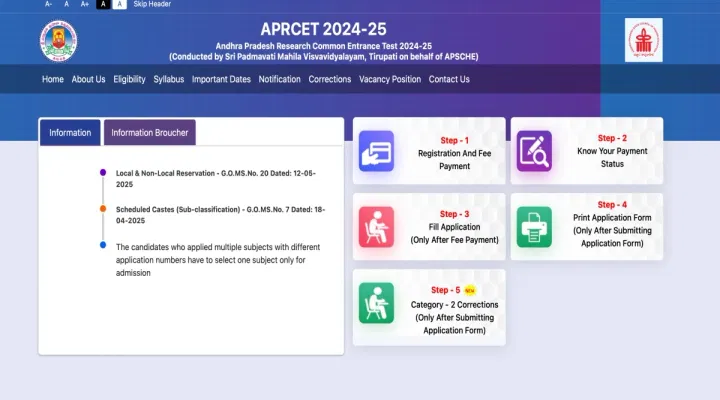Select the Information tab
The image size is (720, 400).
click(70, 132)
